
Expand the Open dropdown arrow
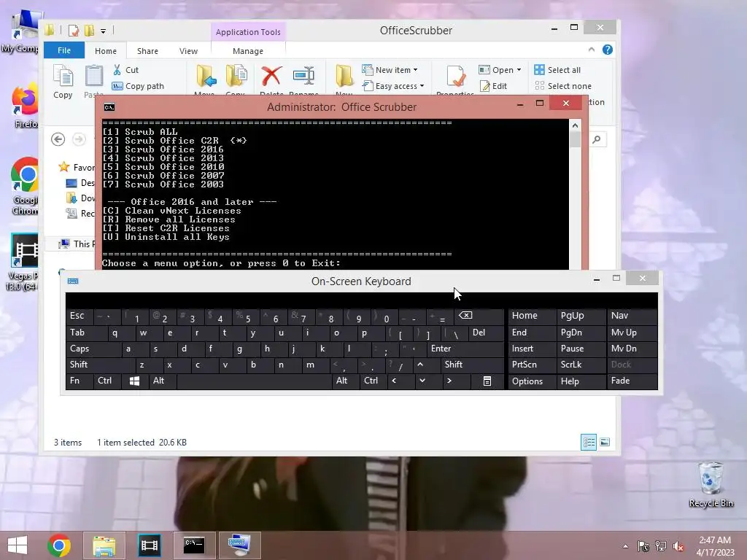(519, 70)
